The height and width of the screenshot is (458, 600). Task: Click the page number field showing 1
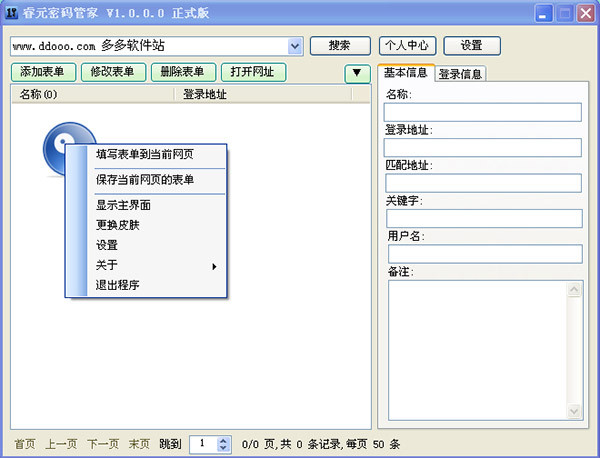coord(204,444)
